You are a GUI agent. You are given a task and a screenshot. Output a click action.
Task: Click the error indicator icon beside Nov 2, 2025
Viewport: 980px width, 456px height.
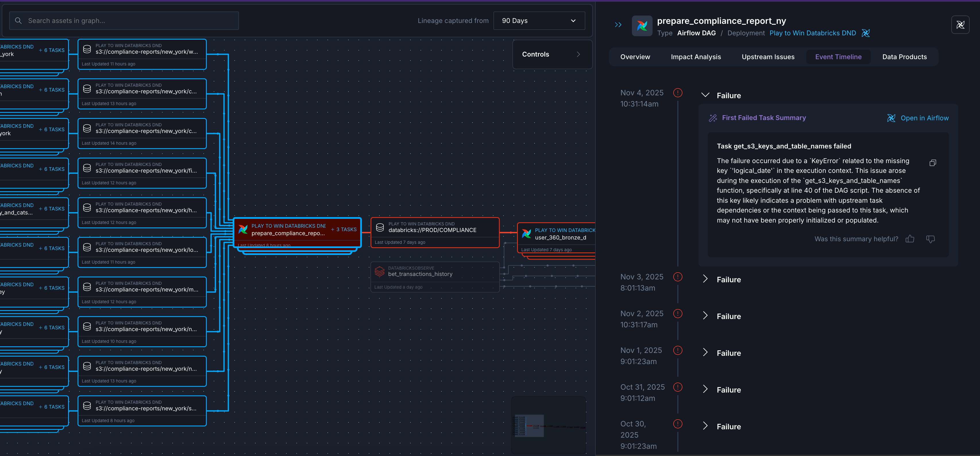678,314
